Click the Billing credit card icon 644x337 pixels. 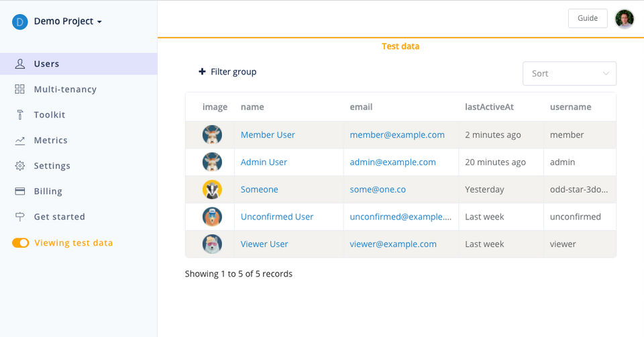click(20, 191)
